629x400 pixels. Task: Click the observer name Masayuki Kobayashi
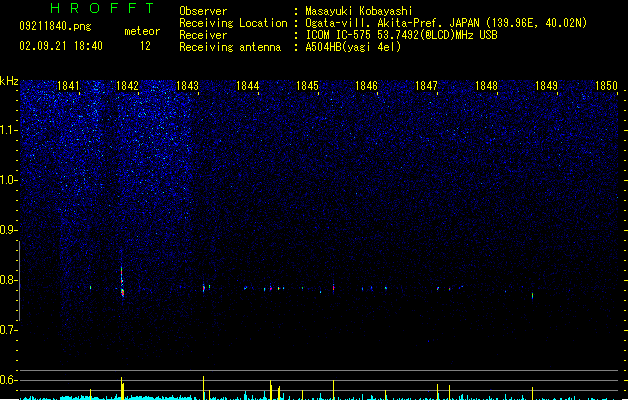(359, 11)
